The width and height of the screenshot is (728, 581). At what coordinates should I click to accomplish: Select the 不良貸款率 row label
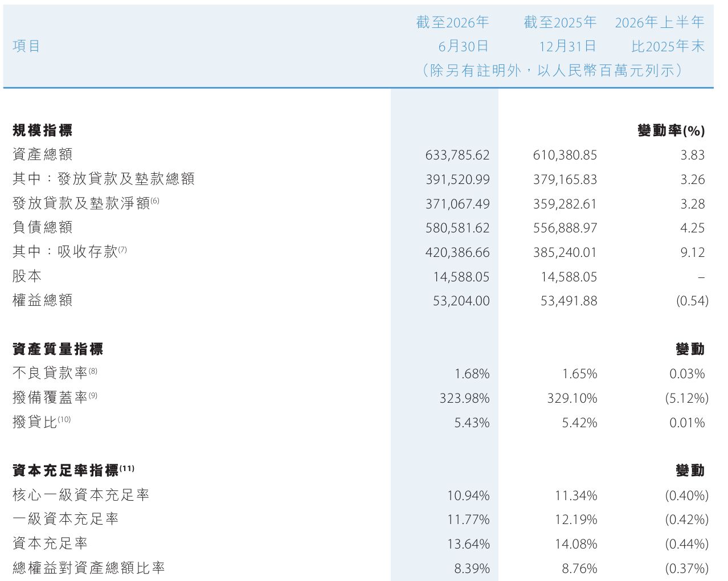[55, 373]
